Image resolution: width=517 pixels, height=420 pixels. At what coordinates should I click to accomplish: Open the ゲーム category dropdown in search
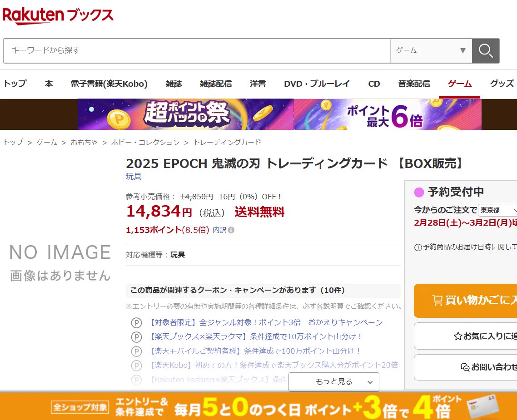pyautogui.click(x=431, y=51)
